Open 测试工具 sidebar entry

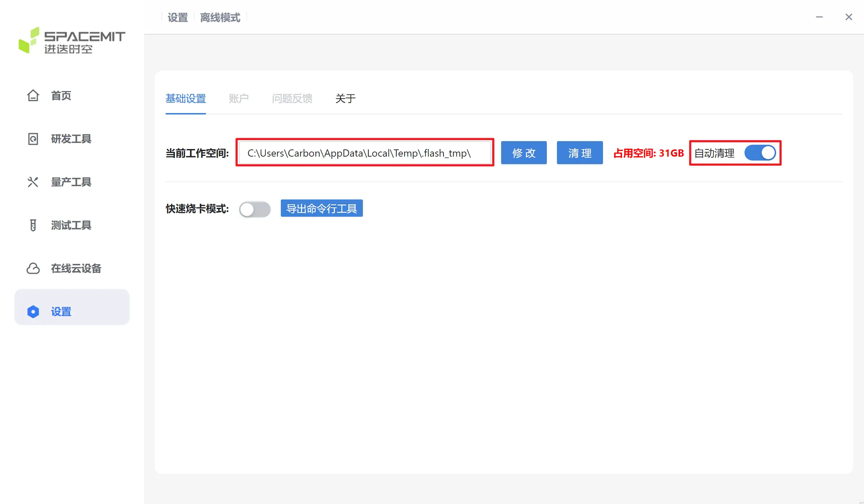pyautogui.click(x=72, y=225)
